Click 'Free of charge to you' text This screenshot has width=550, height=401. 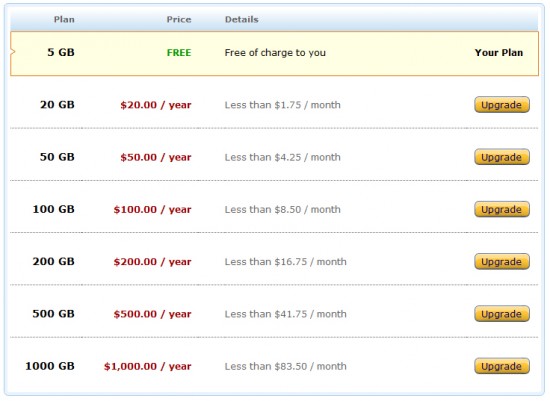(x=275, y=53)
